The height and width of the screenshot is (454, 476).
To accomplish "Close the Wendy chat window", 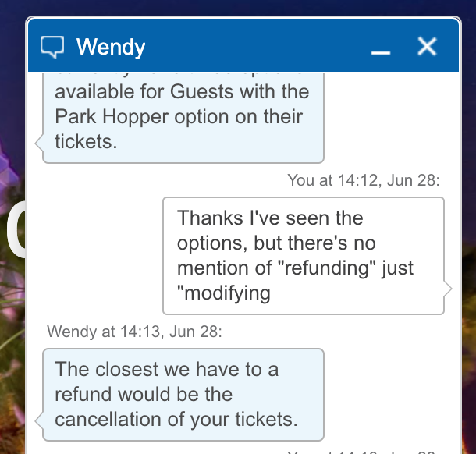I will tap(427, 47).
